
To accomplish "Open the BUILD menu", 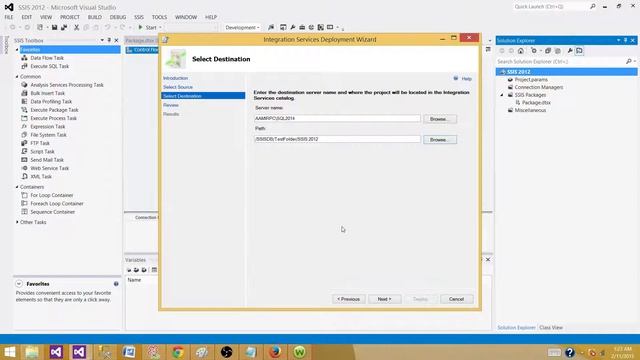I will click(x=95, y=17).
